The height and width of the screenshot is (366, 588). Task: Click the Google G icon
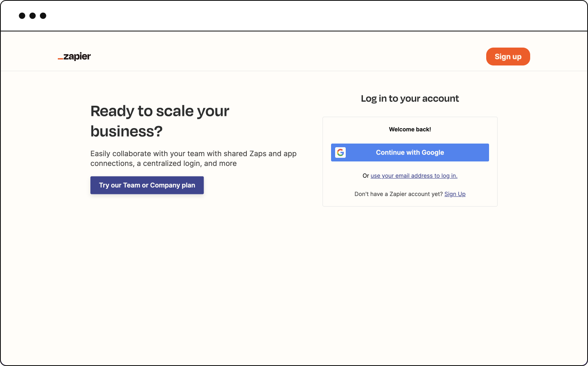[340, 152]
